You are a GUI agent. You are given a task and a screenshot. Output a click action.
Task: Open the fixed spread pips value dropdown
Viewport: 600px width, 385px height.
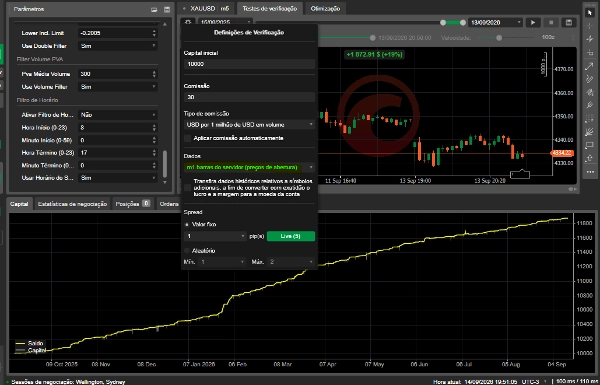[x=215, y=236]
